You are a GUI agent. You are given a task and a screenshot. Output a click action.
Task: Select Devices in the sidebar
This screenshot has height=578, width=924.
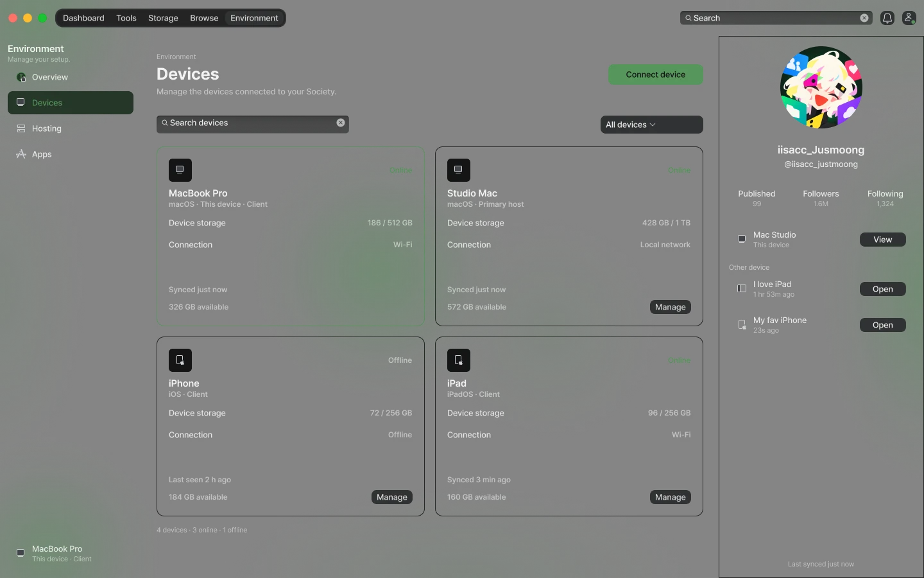[71, 103]
